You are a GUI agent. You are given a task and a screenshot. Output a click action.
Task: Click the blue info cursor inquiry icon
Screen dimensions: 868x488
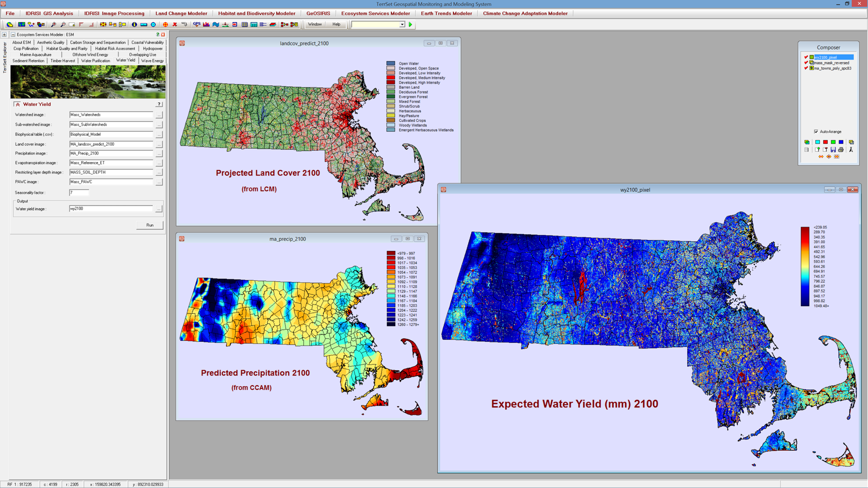click(134, 24)
